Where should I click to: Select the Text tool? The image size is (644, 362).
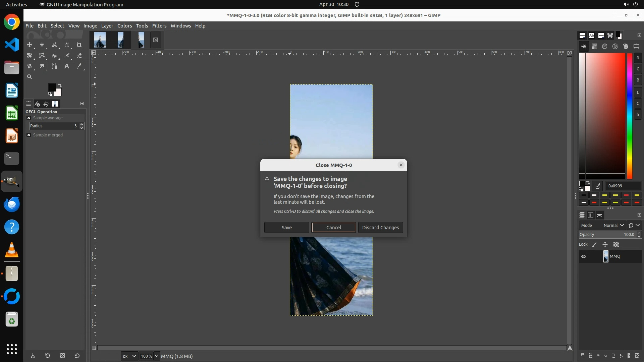(x=67, y=66)
